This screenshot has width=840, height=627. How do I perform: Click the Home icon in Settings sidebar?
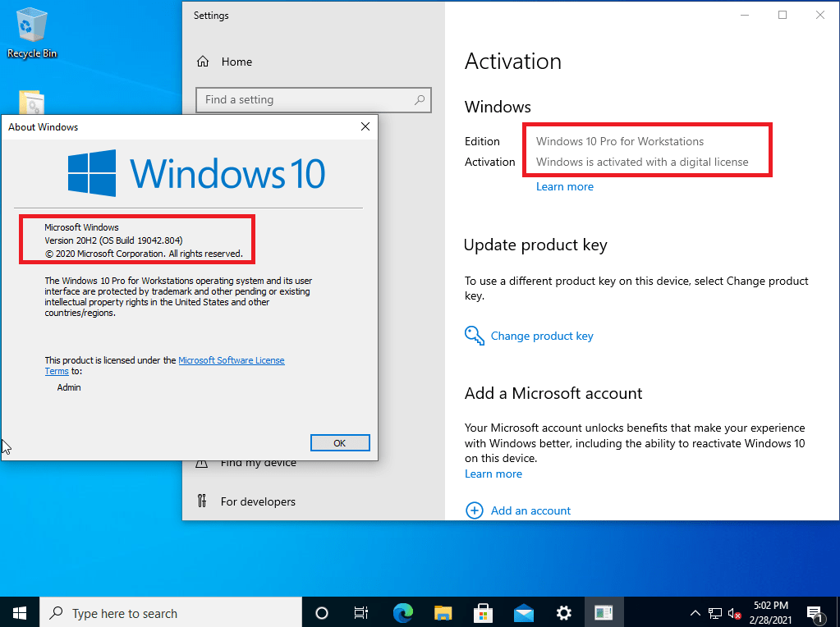[203, 62]
